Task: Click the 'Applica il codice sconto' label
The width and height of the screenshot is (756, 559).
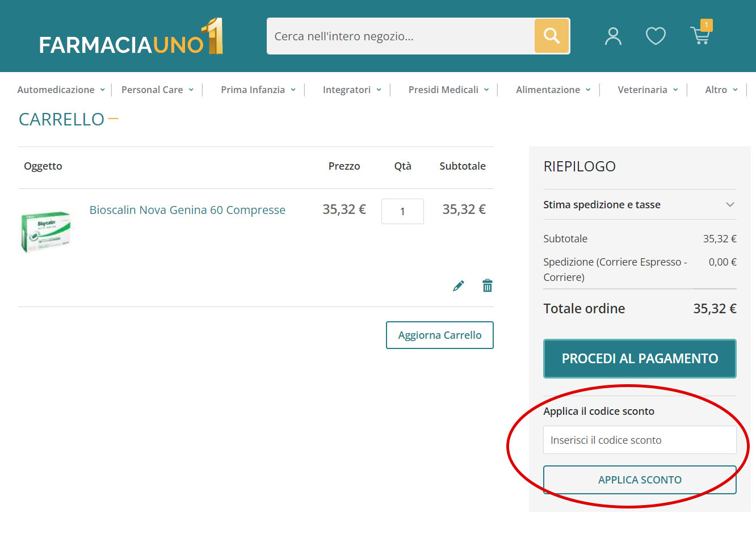Action: pyautogui.click(x=599, y=411)
